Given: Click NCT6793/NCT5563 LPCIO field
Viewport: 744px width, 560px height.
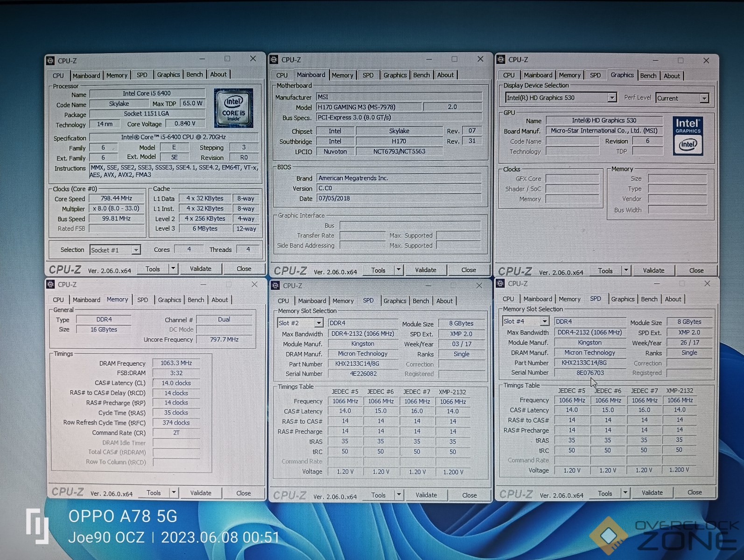Looking at the screenshot, I should pos(399,151).
